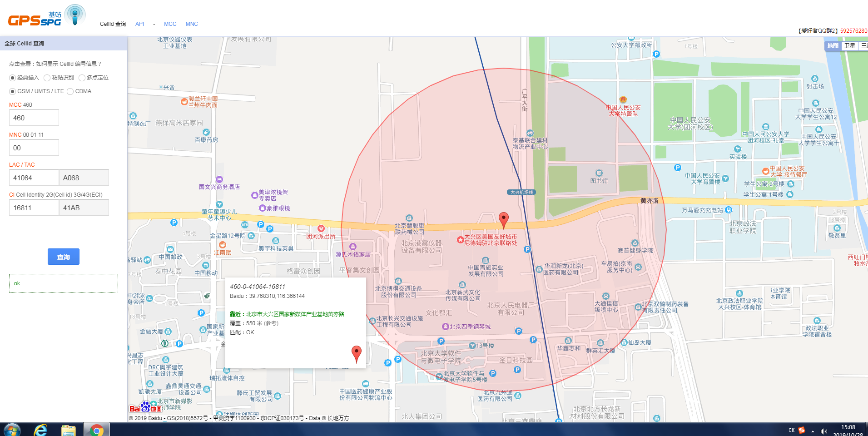This screenshot has width=868, height=436.
Task: Click the '全球 CellId 查询' panel heading
Action: [25, 44]
